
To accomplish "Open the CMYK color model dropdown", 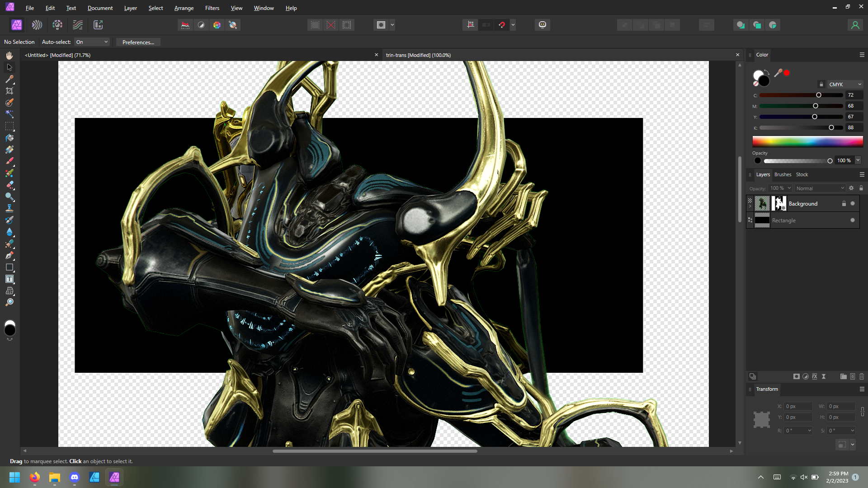I will pyautogui.click(x=845, y=84).
